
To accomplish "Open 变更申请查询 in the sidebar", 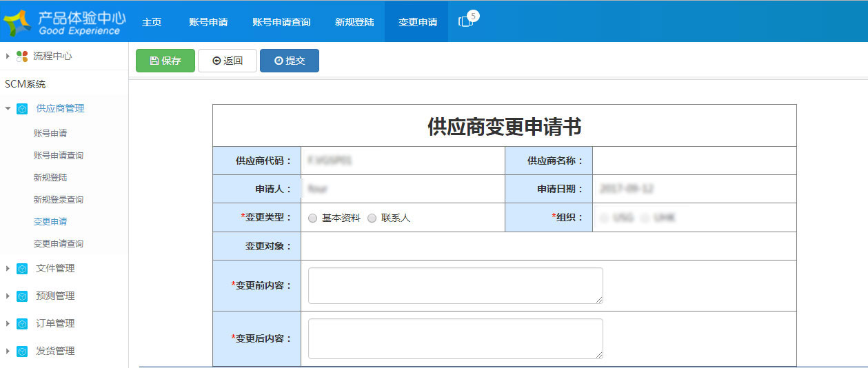I will 59,244.
